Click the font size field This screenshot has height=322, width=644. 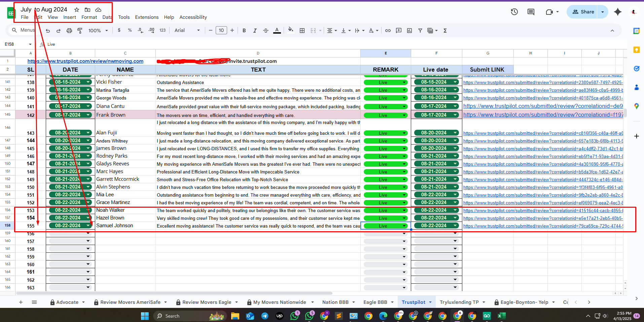[221, 30]
